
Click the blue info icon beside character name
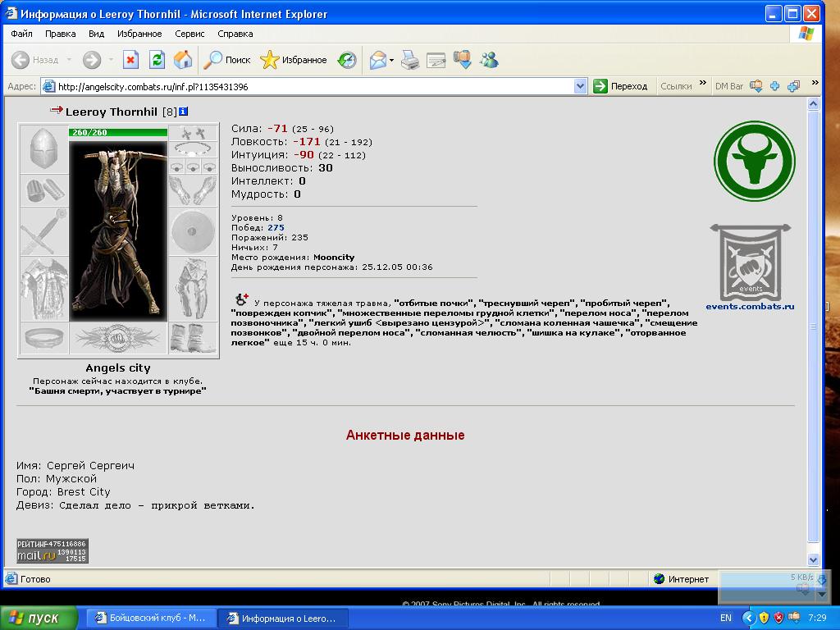[184, 112]
